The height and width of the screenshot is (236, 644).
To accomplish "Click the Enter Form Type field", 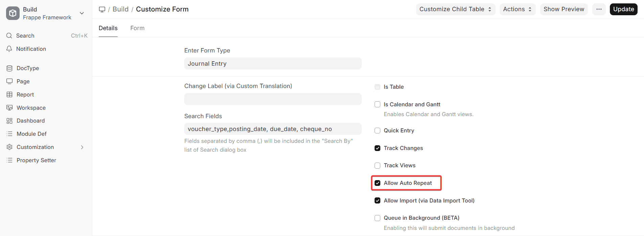I will [x=273, y=64].
